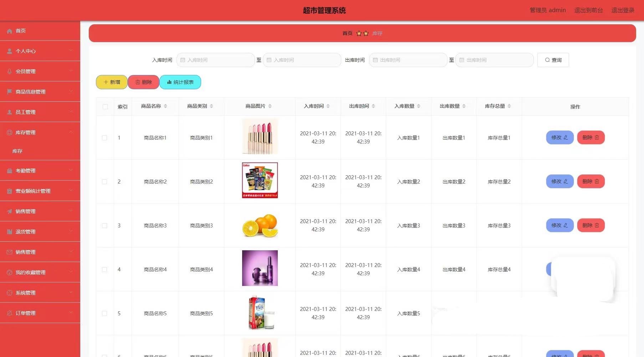This screenshot has width=644, height=357.
Task: Click the icon beside 系统管理
Action: tap(10, 293)
